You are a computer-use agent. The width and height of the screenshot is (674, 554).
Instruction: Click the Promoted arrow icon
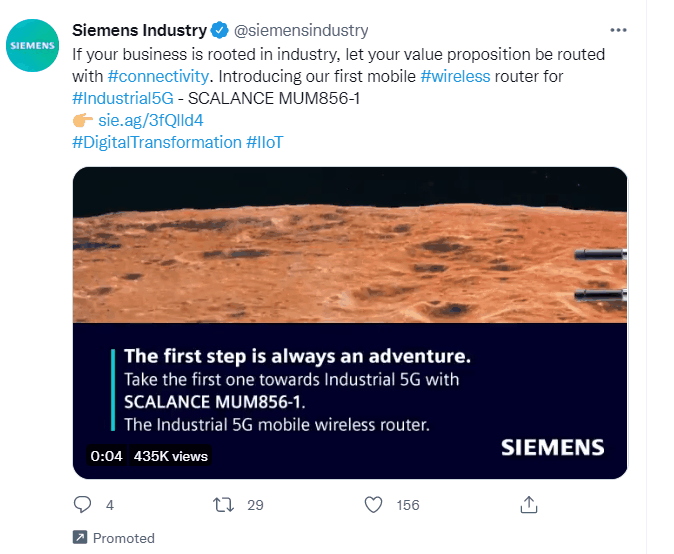(x=80, y=538)
